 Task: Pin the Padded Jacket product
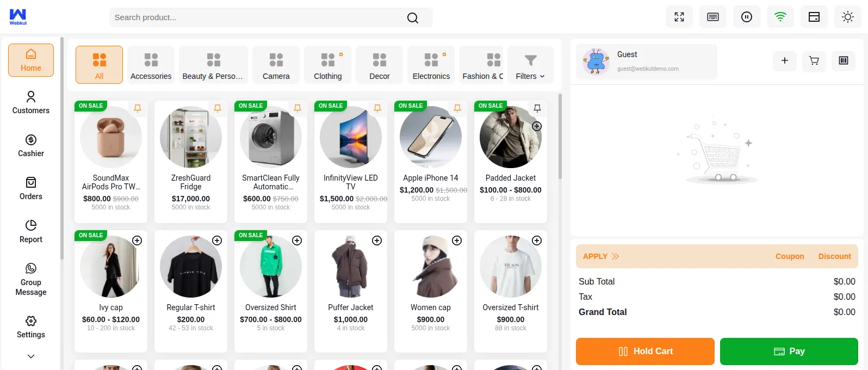pos(537,108)
